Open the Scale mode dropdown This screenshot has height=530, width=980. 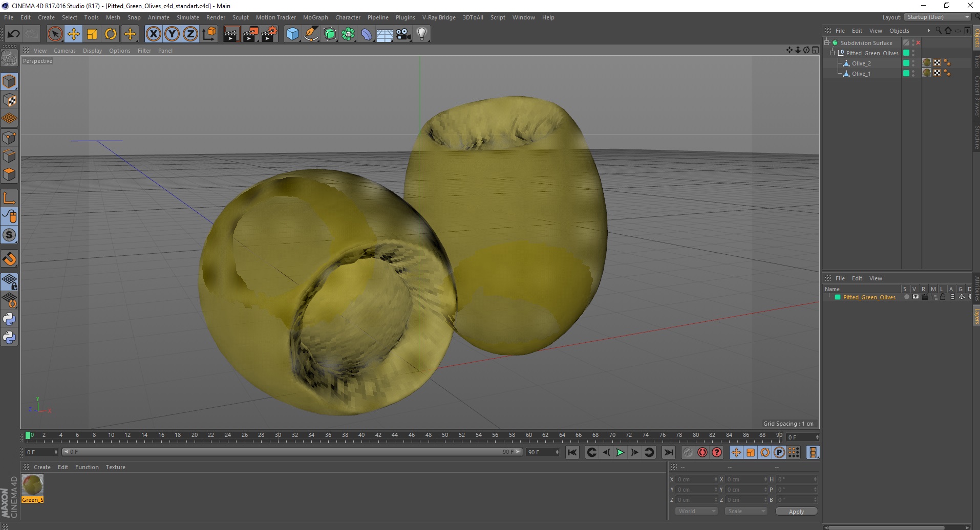[x=746, y=511]
